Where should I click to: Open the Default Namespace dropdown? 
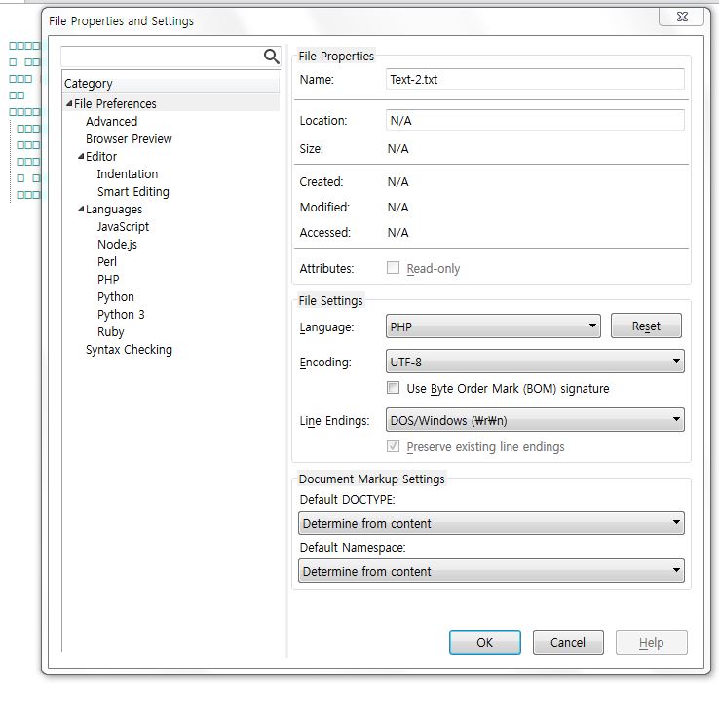coord(491,571)
